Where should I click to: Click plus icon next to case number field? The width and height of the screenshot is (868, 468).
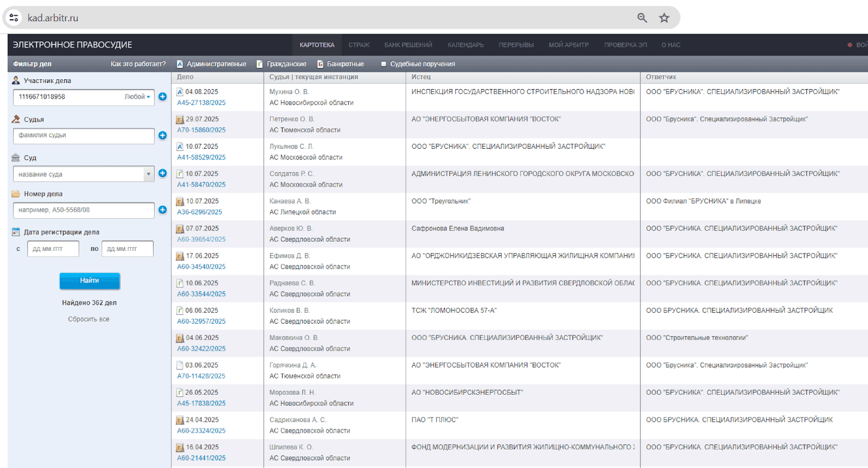point(162,210)
